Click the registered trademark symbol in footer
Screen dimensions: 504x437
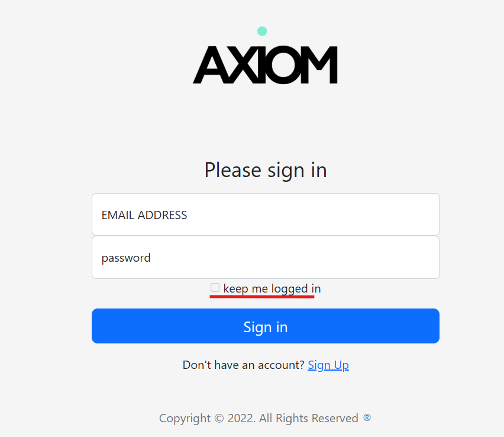[367, 417]
